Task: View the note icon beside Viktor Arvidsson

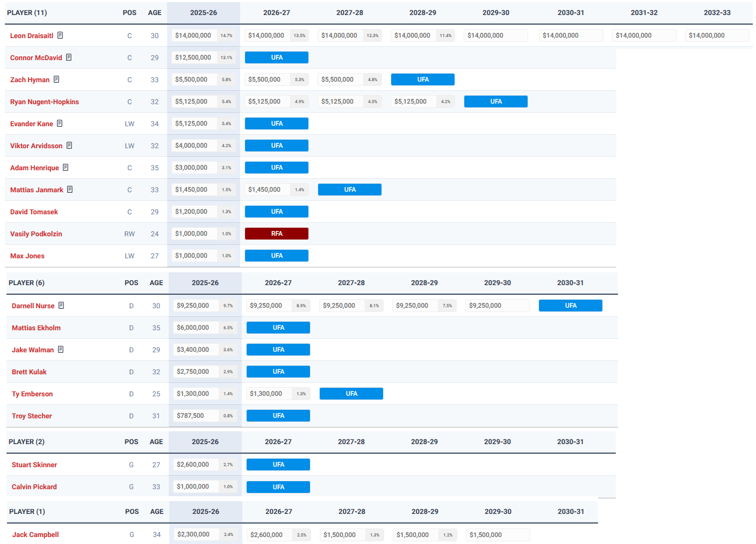Action: tap(69, 146)
